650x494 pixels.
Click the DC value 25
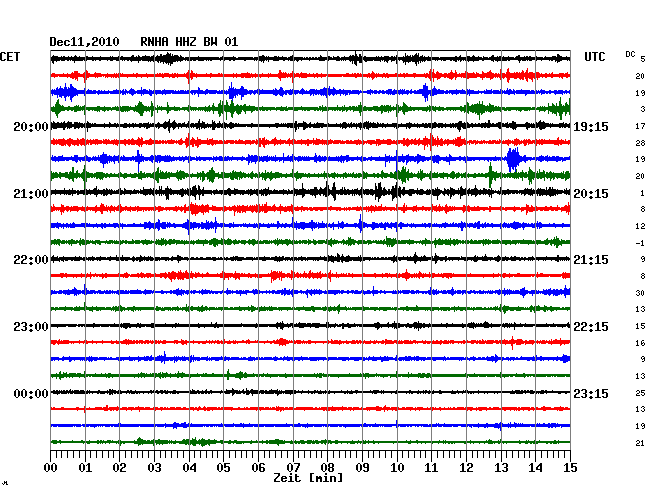pos(639,393)
